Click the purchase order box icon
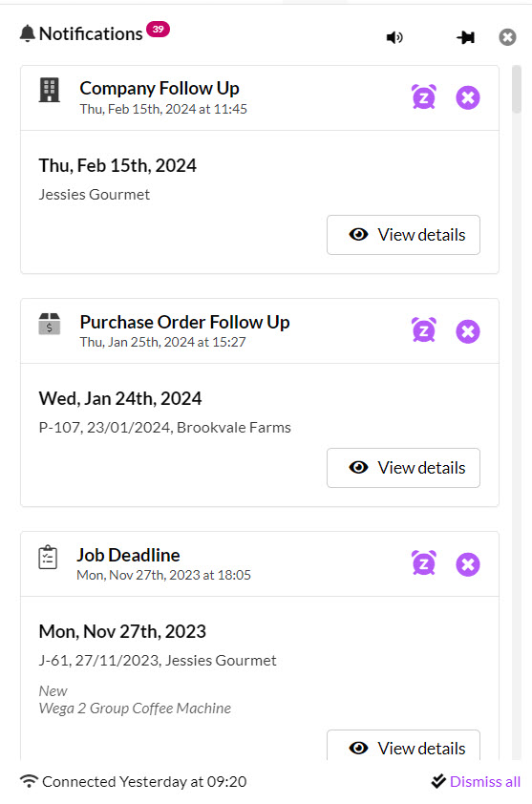Viewport: 532px width, 804px height. pos(50,324)
